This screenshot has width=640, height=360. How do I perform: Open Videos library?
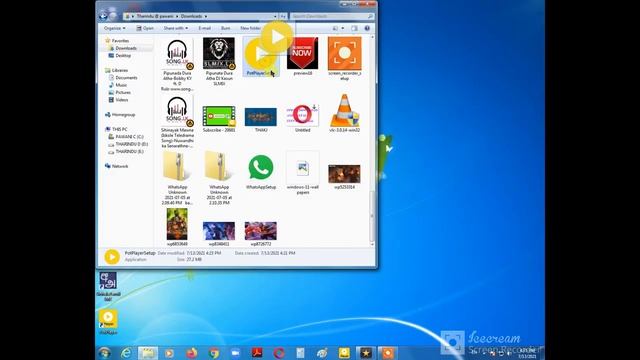(122, 100)
